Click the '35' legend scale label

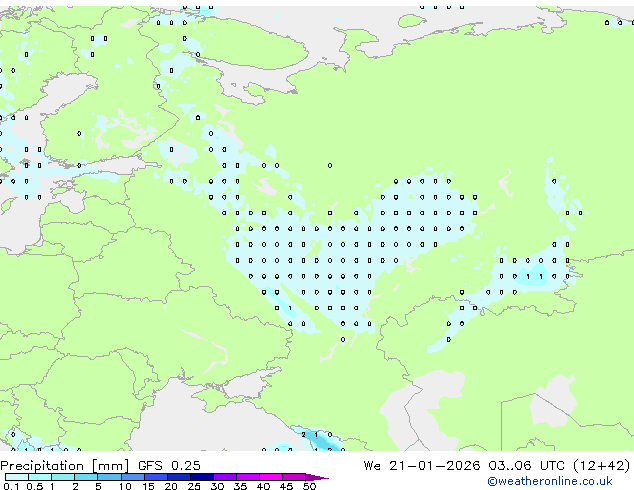(x=240, y=486)
